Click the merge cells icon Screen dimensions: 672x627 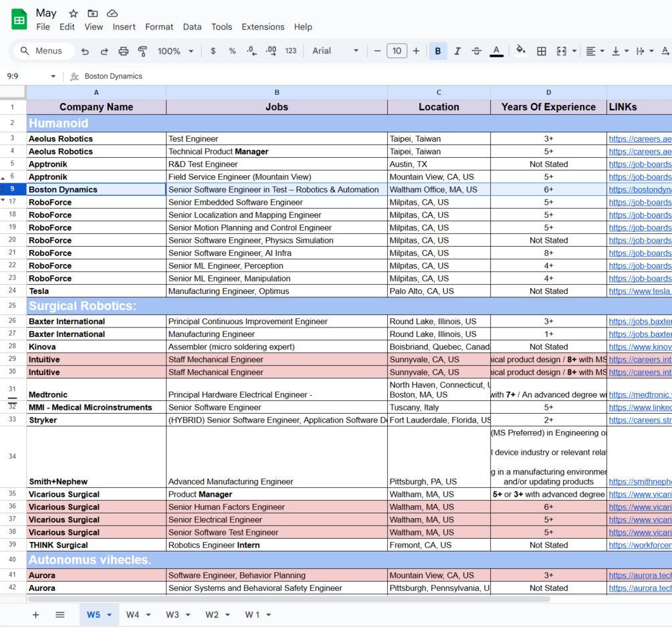pyautogui.click(x=562, y=51)
